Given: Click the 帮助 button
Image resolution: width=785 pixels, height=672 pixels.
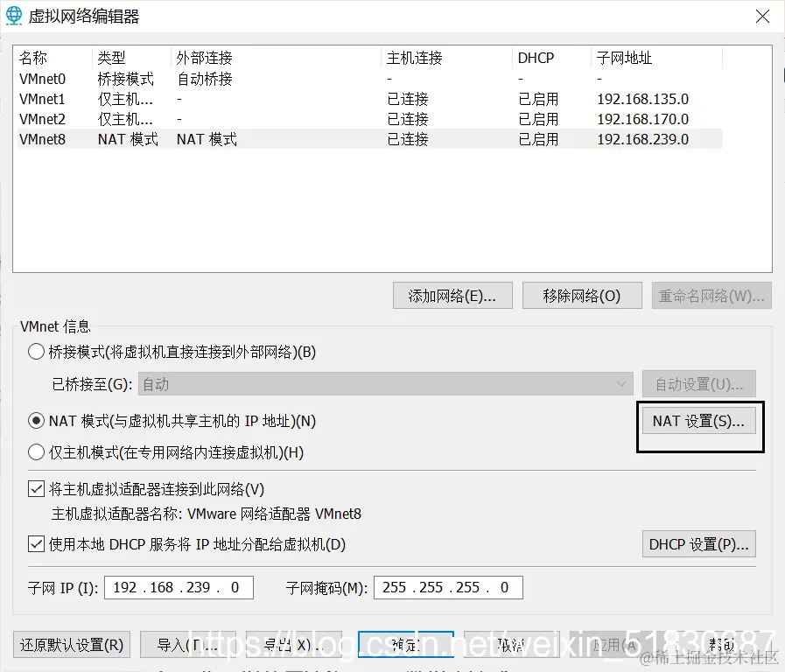Looking at the screenshot, I should click(x=723, y=645).
